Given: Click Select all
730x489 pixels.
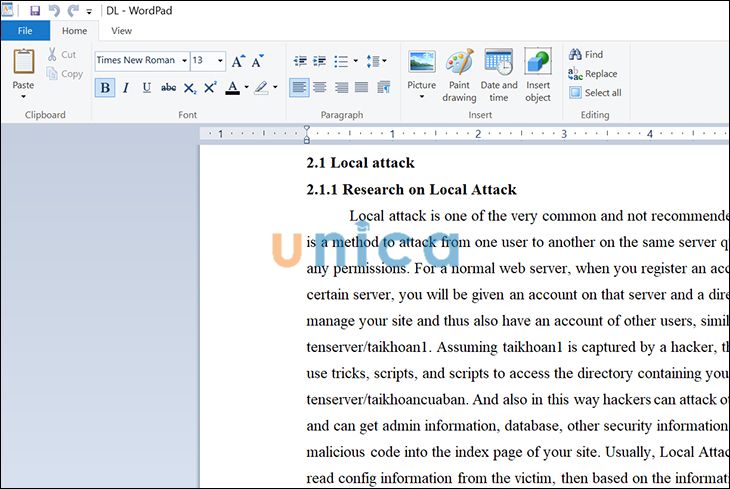Looking at the screenshot, I should point(595,93).
